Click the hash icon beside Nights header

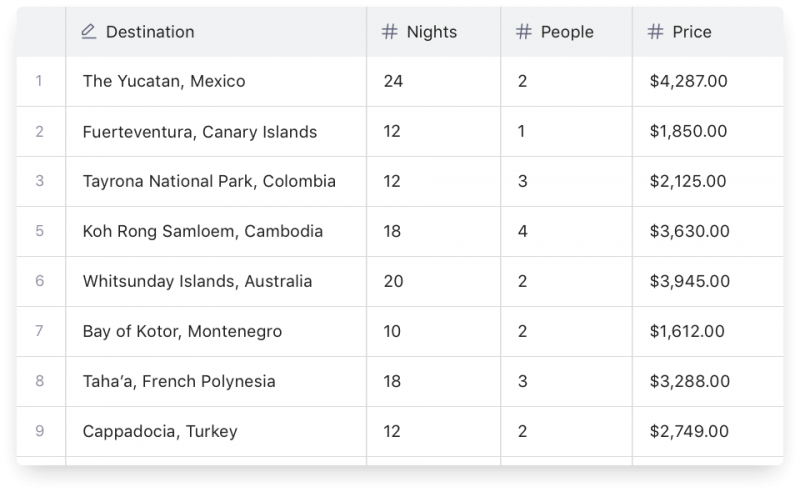(390, 32)
